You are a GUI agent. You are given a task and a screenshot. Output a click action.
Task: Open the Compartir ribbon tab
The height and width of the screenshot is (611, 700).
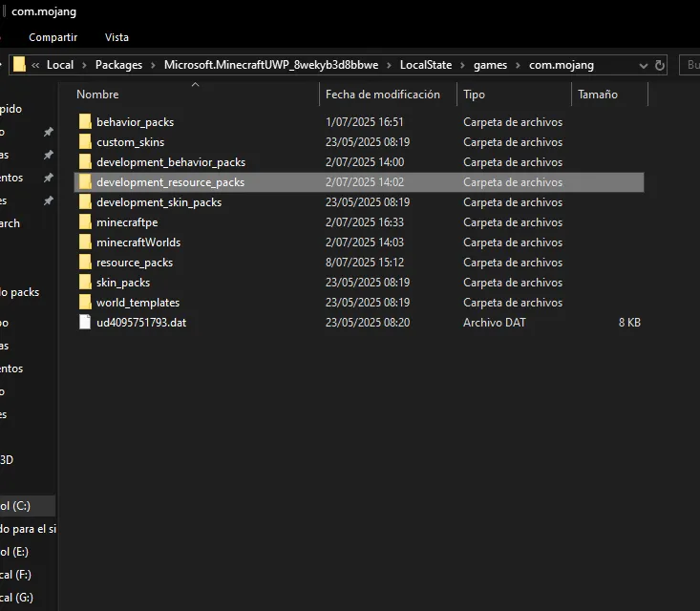click(x=53, y=37)
